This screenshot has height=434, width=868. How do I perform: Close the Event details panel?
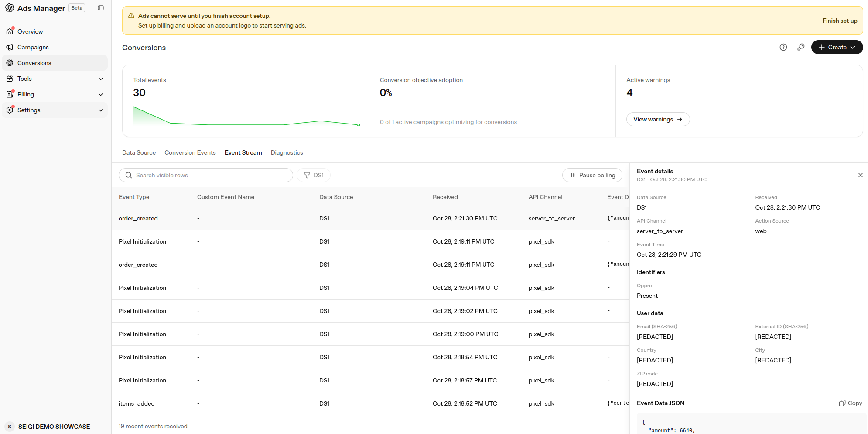(x=861, y=175)
